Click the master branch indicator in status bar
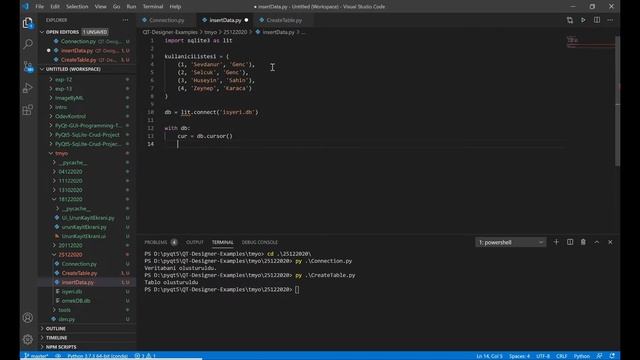Screen dimensions: 640x360 click(36, 356)
